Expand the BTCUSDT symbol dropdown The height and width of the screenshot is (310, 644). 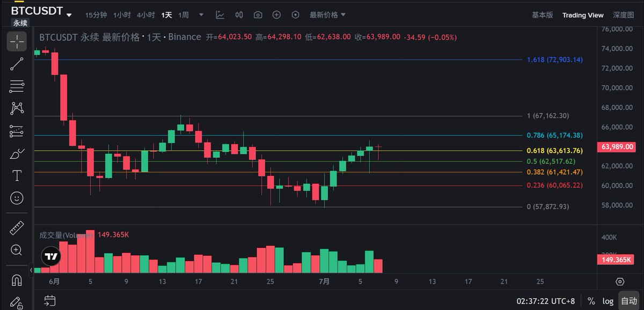click(x=69, y=14)
